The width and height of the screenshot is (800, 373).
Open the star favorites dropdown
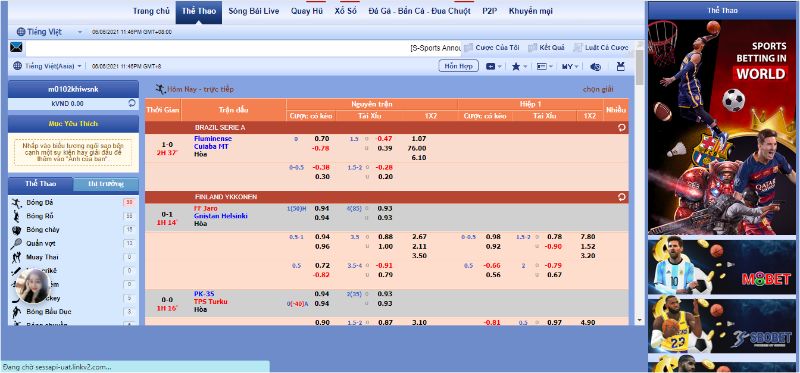pyautogui.click(x=519, y=66)
